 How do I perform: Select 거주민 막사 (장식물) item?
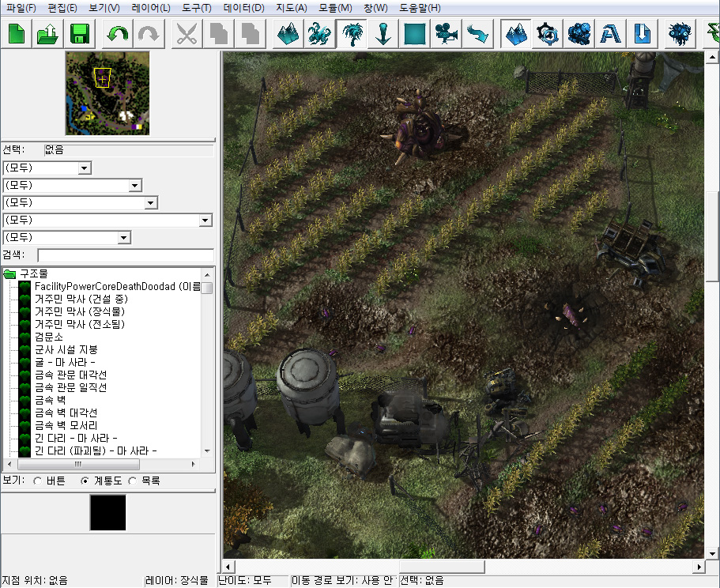(x=80, y=311)
